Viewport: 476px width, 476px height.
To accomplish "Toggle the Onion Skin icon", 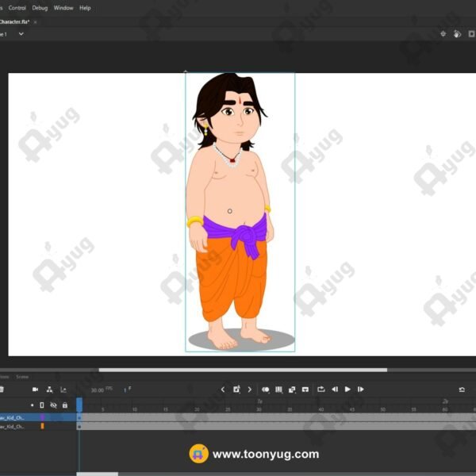I will [x=265, y=390].
